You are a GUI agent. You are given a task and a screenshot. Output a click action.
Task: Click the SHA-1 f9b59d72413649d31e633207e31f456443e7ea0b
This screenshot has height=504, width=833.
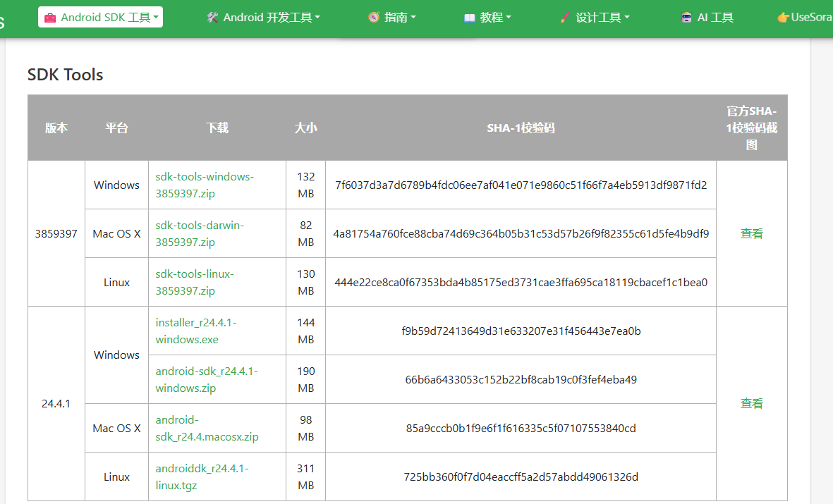click(521, 331)
